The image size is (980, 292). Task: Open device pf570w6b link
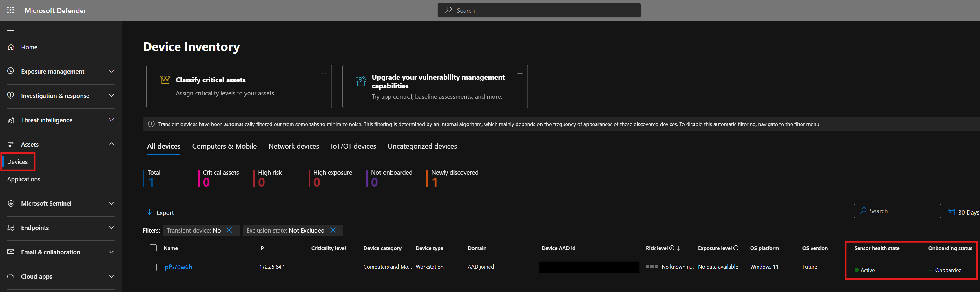178,267
